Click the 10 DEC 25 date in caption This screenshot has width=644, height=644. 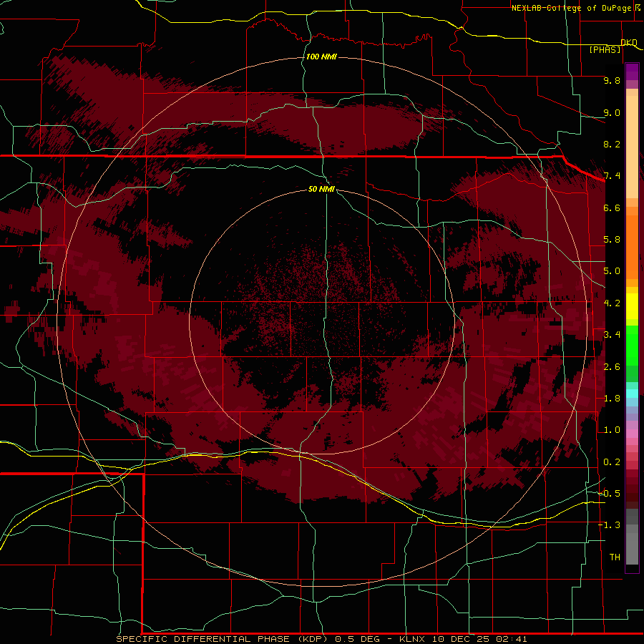click(462, 639)
